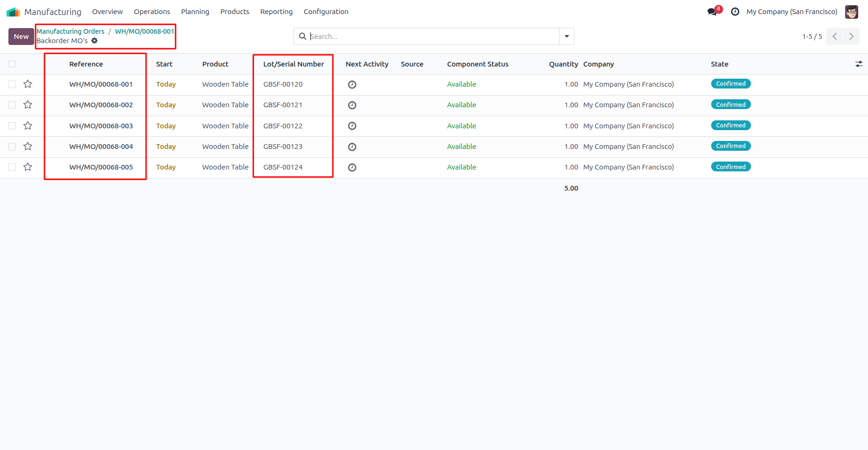Go to next page arrow
Image resolution: width=868 pixels, height=450 pixels.
coord(851,37)
